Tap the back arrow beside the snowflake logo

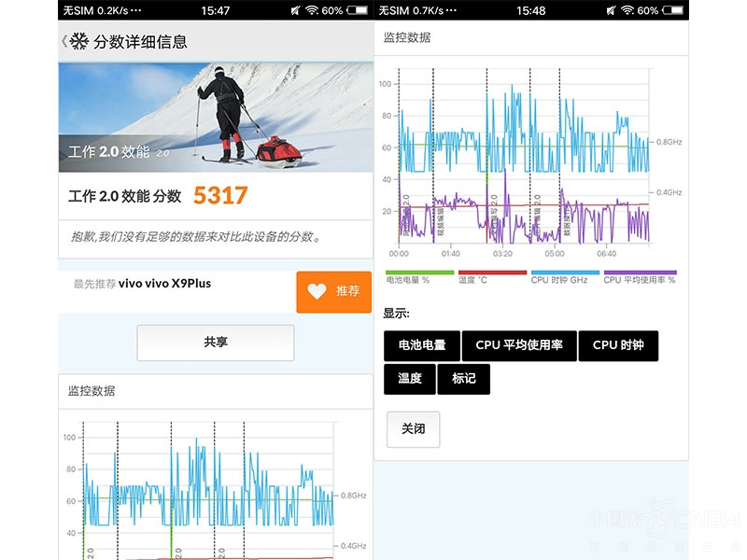(x=64, y=41)
